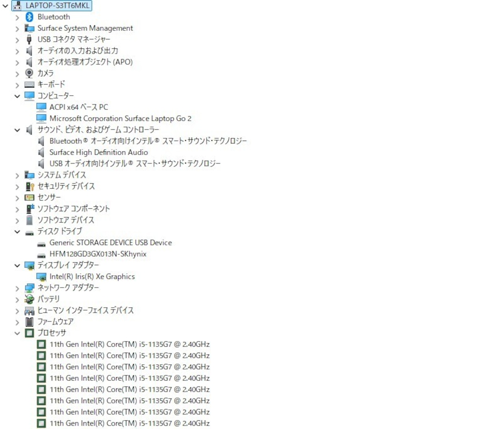Click the Bluetooth category icon
The height and width of the screenshot is (429, 504).
click(29, 17)
